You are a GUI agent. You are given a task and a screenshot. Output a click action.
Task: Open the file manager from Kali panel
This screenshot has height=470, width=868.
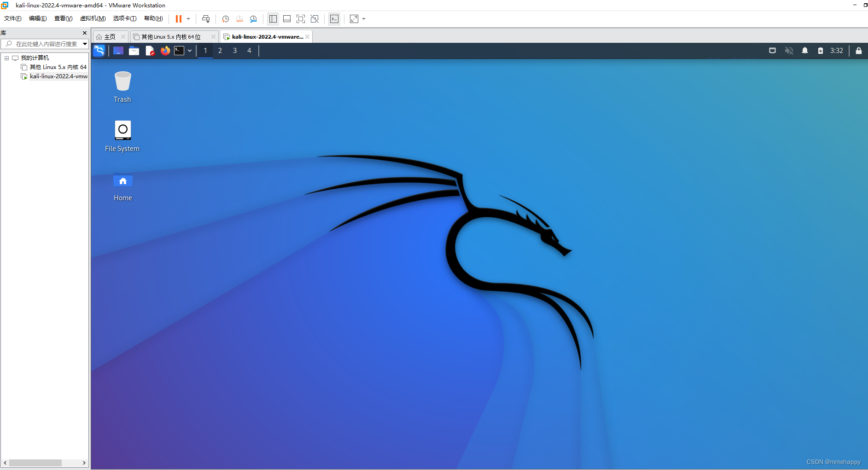(x=134, y=51)
